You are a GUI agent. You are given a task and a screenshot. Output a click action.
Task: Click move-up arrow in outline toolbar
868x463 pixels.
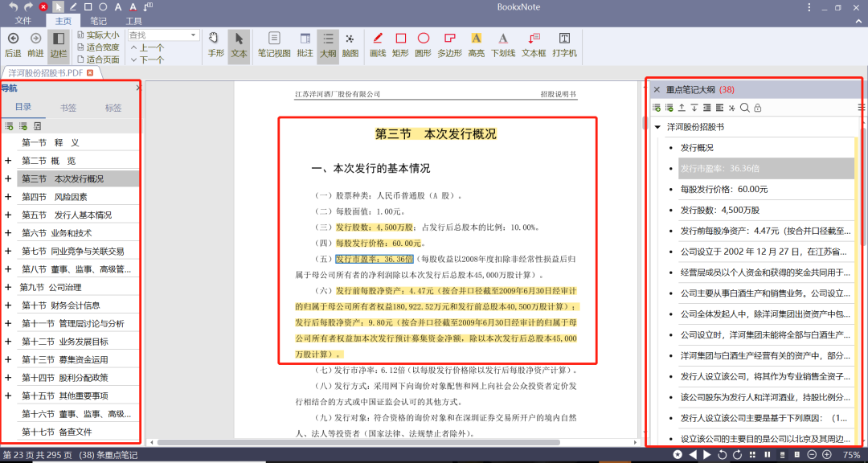click(682, 108)
